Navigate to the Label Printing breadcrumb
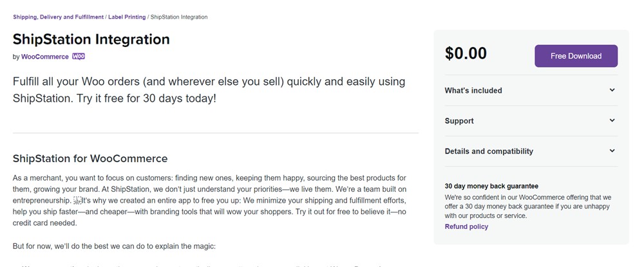The image size is (644, 267). (126, 17)
